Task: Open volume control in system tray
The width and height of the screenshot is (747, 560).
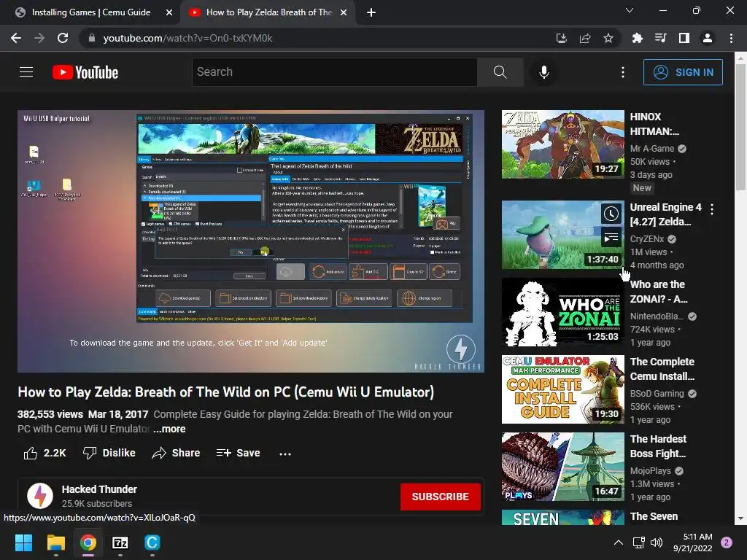Action: (x=657, y=542)
